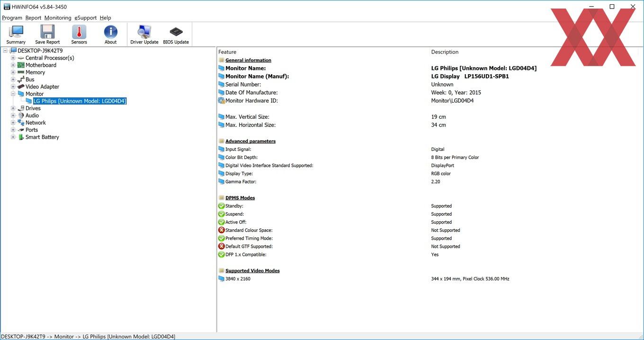644x340 pixels.
Task: Click the Motherboard tree icon
Action: click(21, 65)
